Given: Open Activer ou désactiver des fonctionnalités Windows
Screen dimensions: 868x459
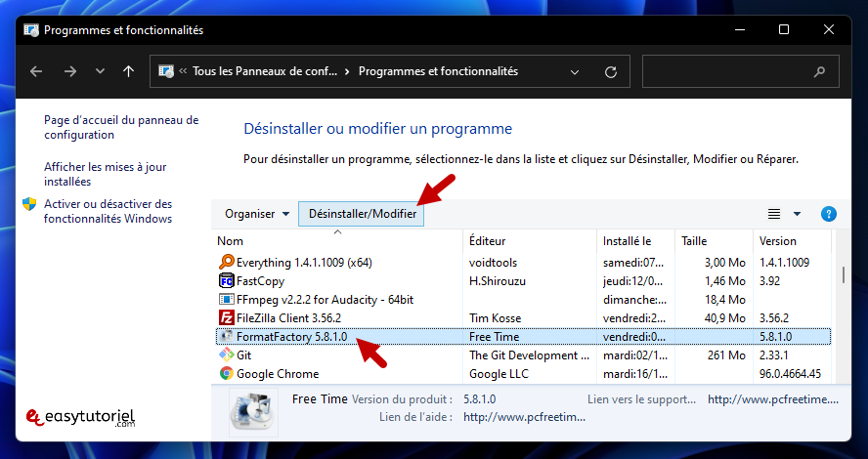Looking at the screenshot, I should tap(108, 211).
